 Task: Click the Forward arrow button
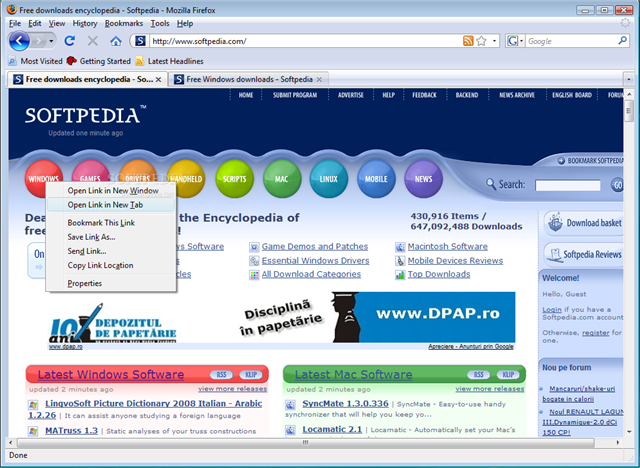(39, 41)
